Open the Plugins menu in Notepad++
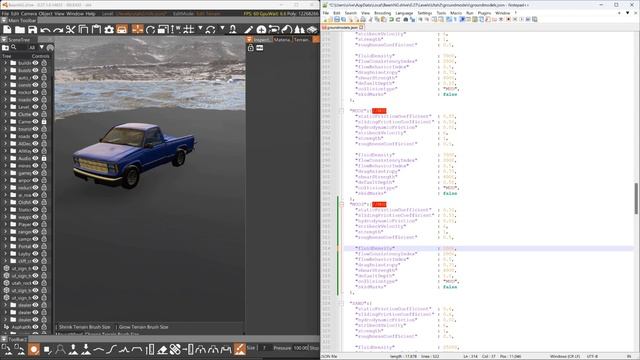Screen dimensions: 640x360 coord(484,13)
